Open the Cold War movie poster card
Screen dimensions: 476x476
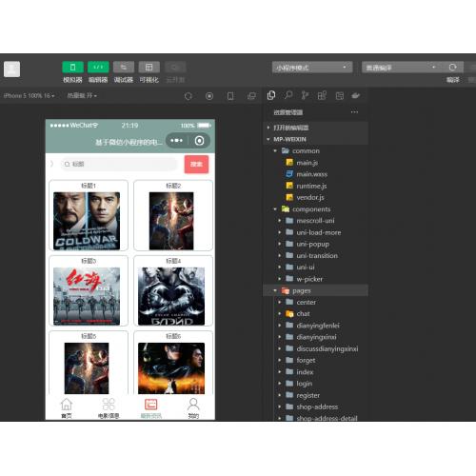[89, 215]
